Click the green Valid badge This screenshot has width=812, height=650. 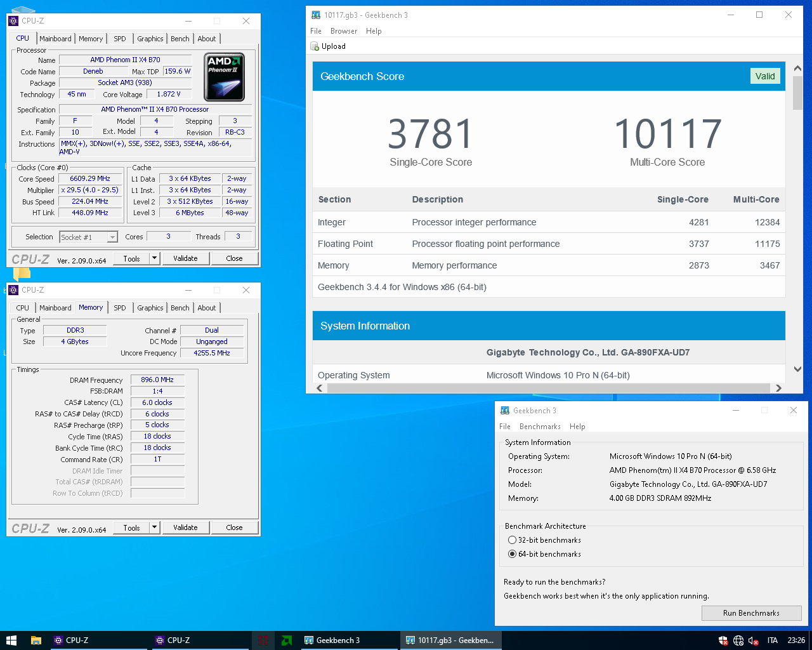click(765, 76)
